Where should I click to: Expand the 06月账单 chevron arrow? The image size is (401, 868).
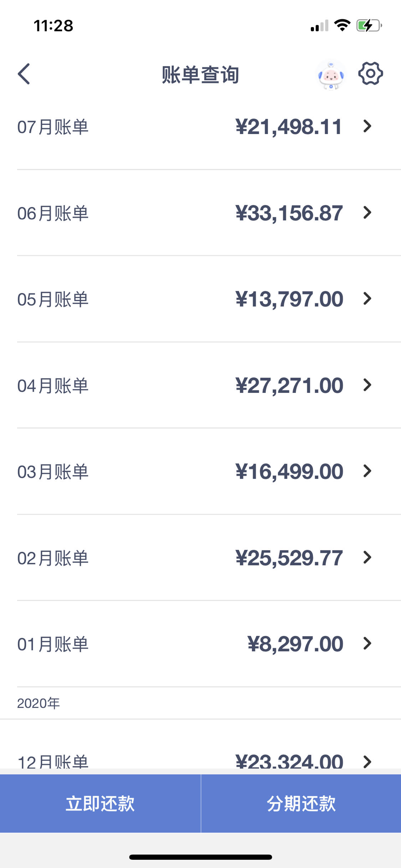point(367,212)
